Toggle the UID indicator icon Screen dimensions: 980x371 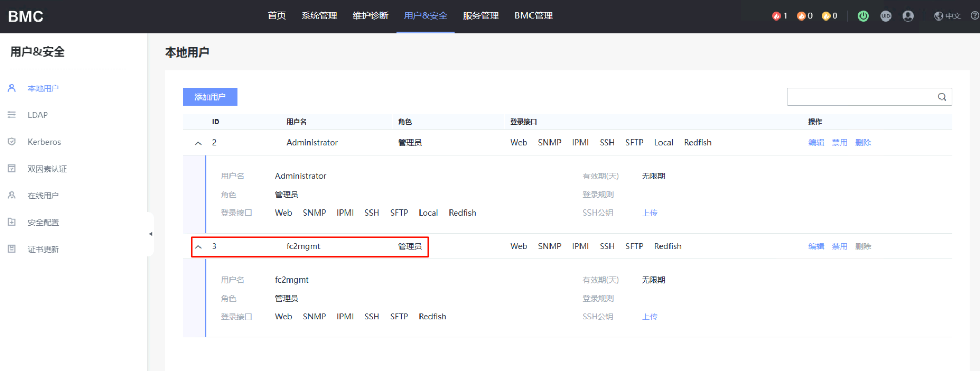886,16
